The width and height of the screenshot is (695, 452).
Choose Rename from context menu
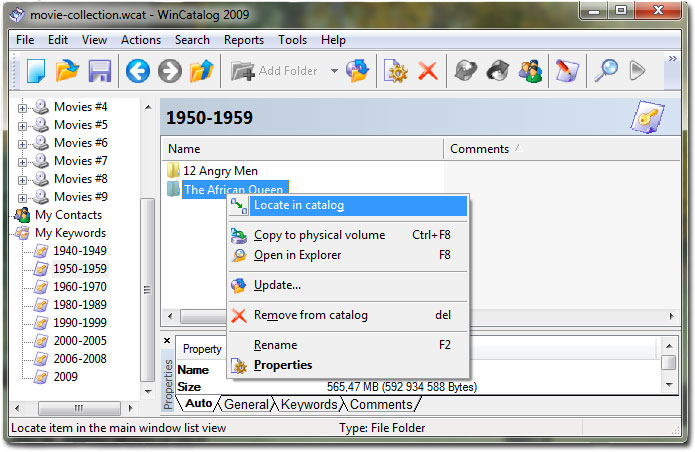(348, 345)
